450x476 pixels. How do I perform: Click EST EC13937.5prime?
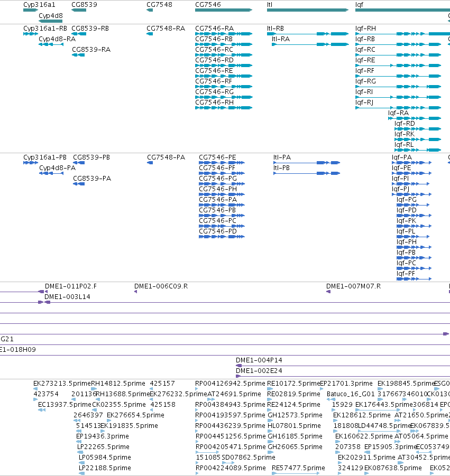point(42,410)
